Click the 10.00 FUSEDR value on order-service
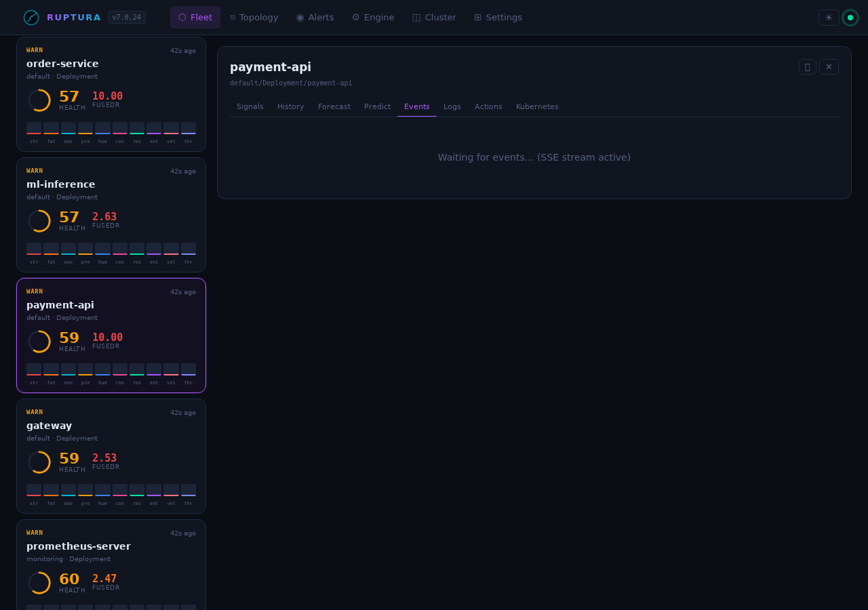 click(x=108, y=96)
